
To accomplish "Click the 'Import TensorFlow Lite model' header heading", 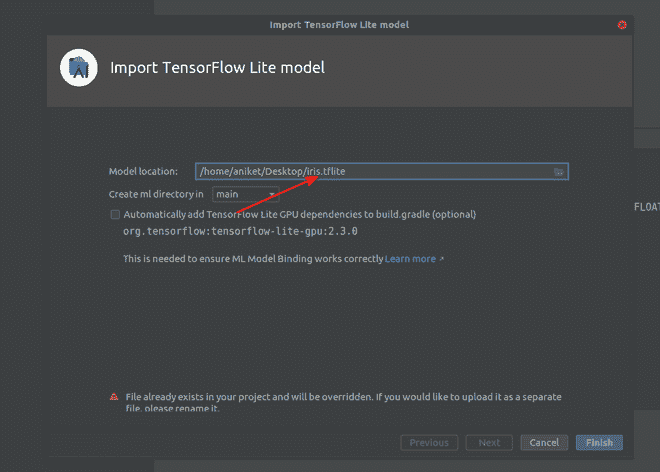I will coord(217,69).
